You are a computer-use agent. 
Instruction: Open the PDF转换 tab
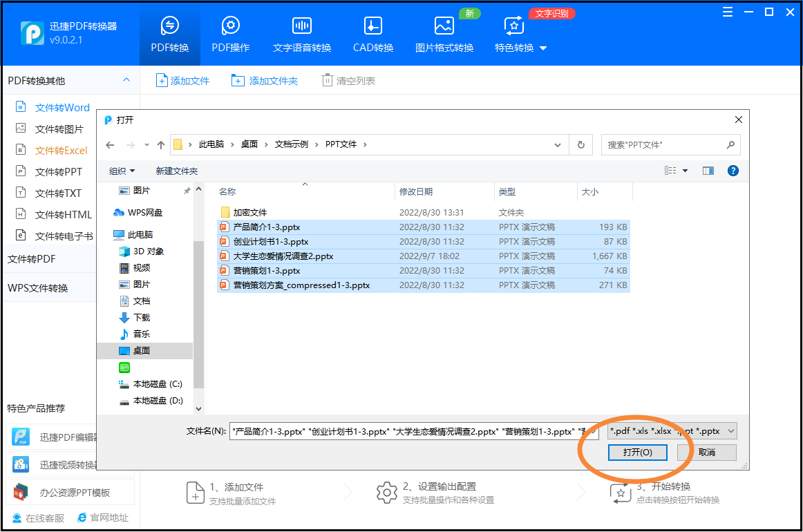click(169, 35)
